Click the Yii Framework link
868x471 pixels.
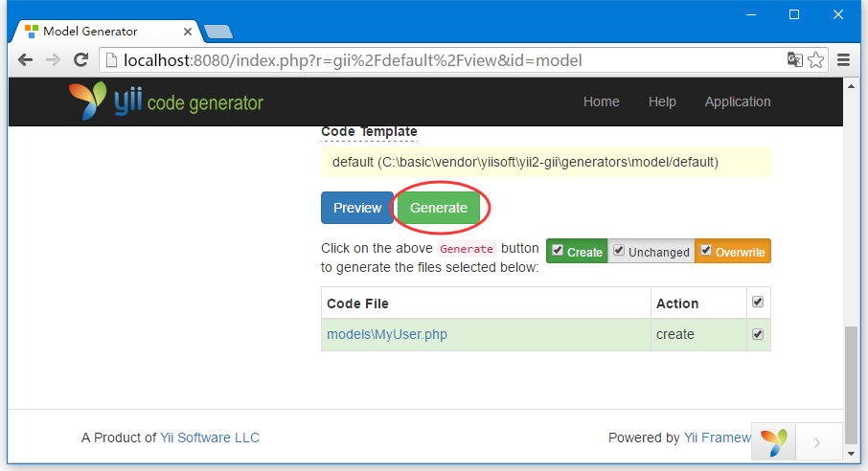(718, 437)
